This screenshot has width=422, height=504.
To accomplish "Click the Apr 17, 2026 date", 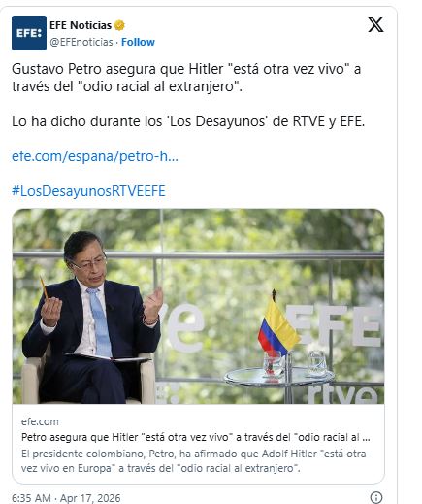I will [90, 498].
